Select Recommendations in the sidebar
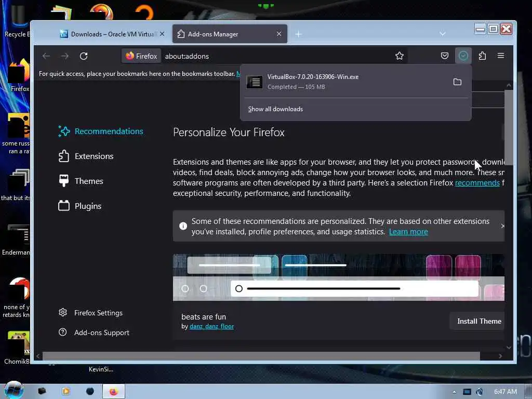 (101, 131)
